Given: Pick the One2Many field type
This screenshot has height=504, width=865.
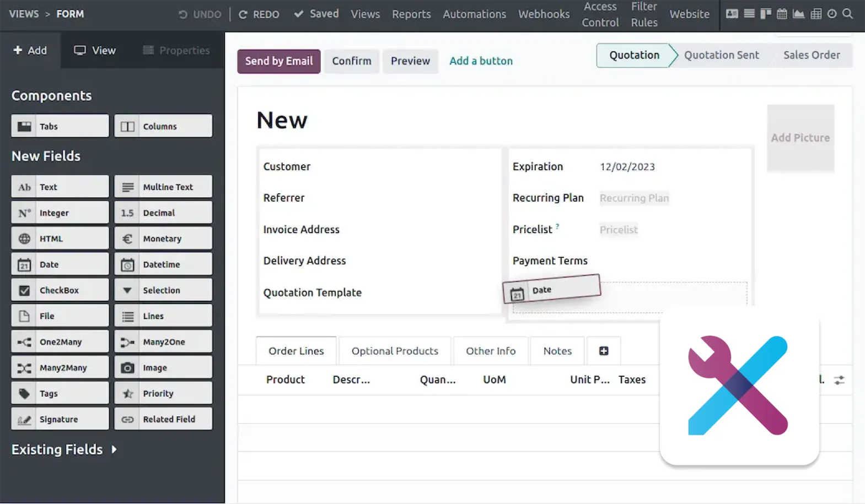Looking at the screenshot, I should coord(60,342).
